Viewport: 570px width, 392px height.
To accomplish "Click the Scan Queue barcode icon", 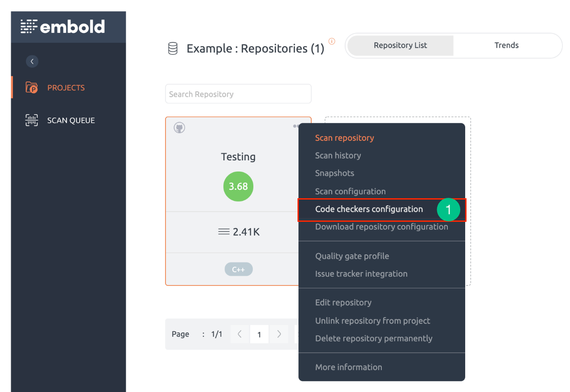I will 32,120.
